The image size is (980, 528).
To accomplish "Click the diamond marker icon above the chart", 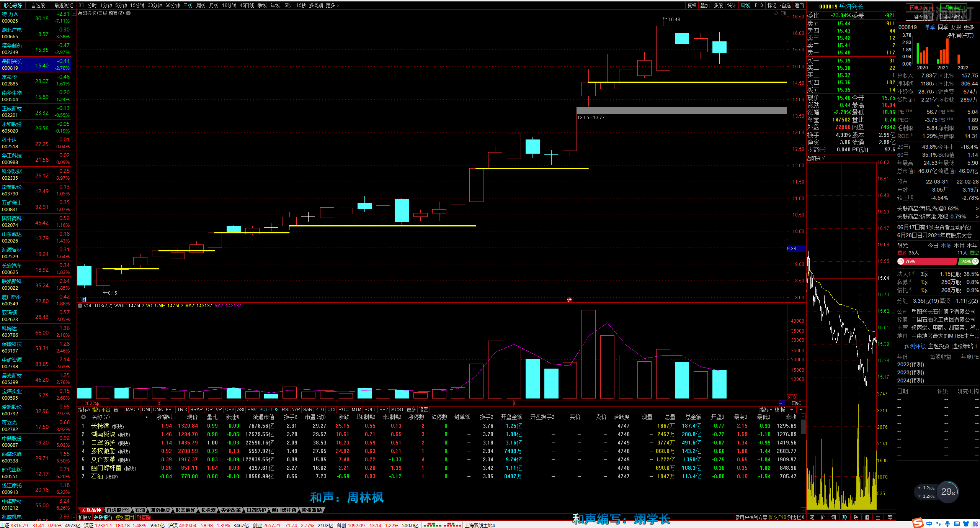I will pyautogui.click(x=776, y=13).
